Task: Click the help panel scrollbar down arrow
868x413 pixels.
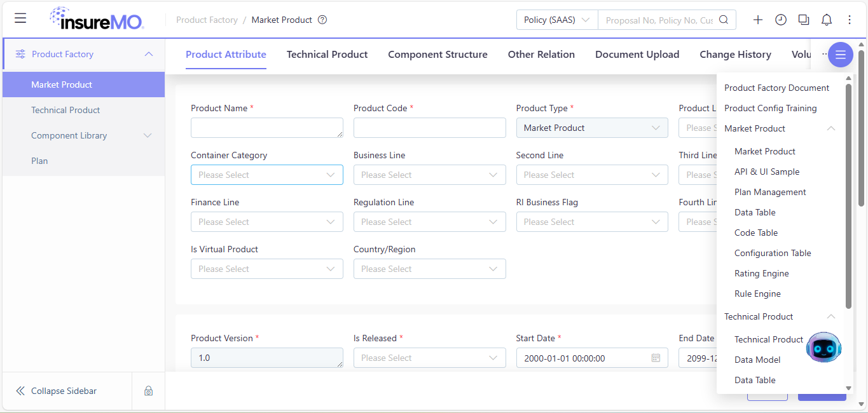Action: [848, 388]
